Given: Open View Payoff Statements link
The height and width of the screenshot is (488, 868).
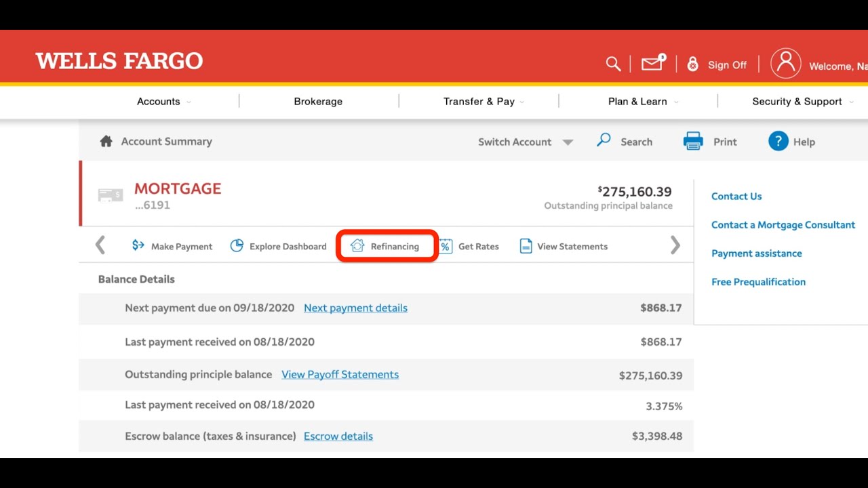Looking at the screenshot, I should pyautogui.click(x=340, y=374).
